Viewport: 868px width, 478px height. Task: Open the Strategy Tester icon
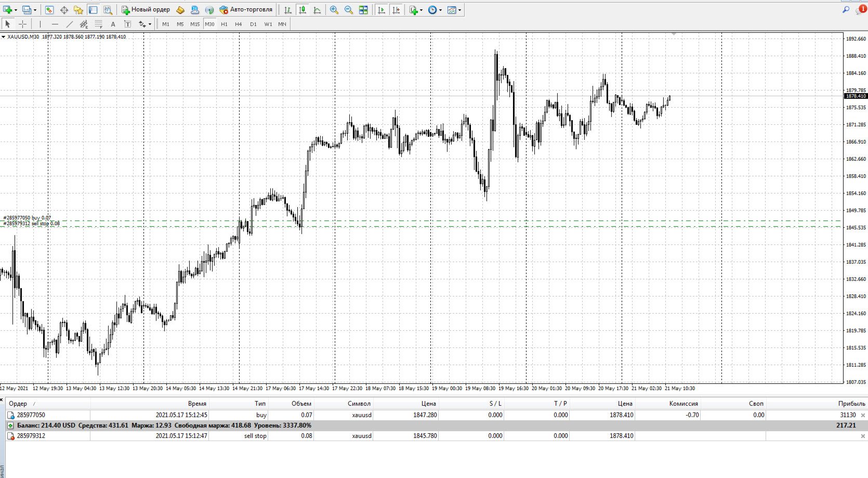108,10
